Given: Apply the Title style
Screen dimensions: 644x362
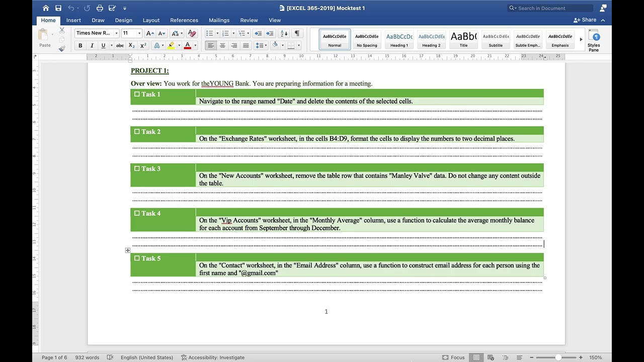Looking at the screenshot, I should pyautogui.click(x=463, y=39).
